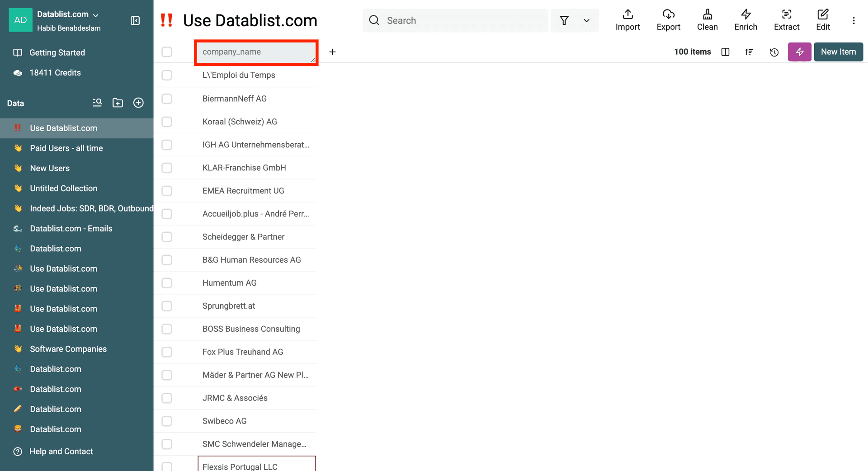Click the New Item button

click(838, 52)
